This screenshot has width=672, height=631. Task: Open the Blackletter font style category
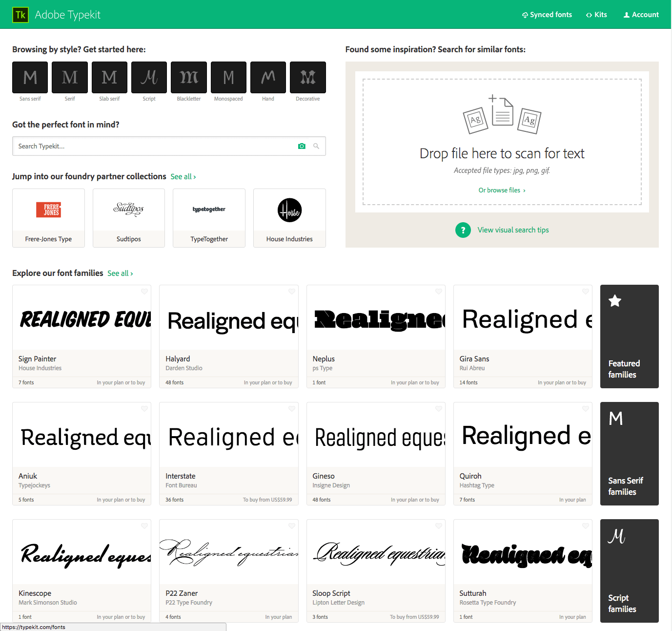(x=188, y=77)
